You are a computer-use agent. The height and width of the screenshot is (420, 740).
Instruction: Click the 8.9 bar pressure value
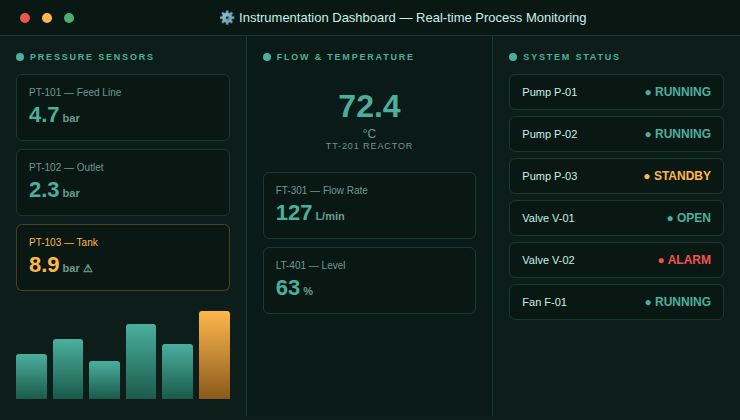(x=54, y=265)
